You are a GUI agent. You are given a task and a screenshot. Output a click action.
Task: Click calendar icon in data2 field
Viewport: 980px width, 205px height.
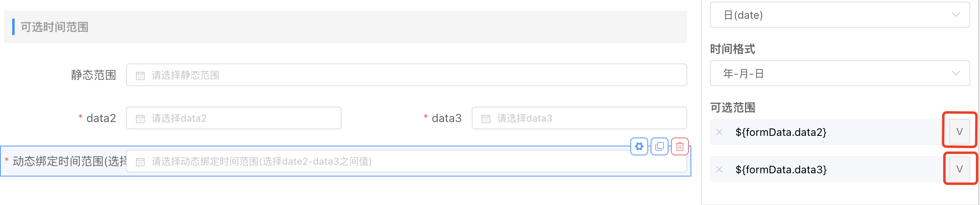click(x=140, y=118)
